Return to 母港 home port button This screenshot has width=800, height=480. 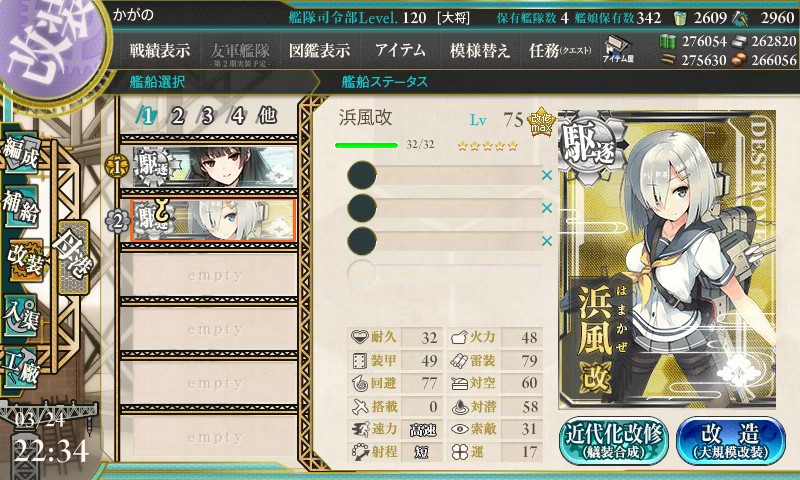[x=73, y=257]
